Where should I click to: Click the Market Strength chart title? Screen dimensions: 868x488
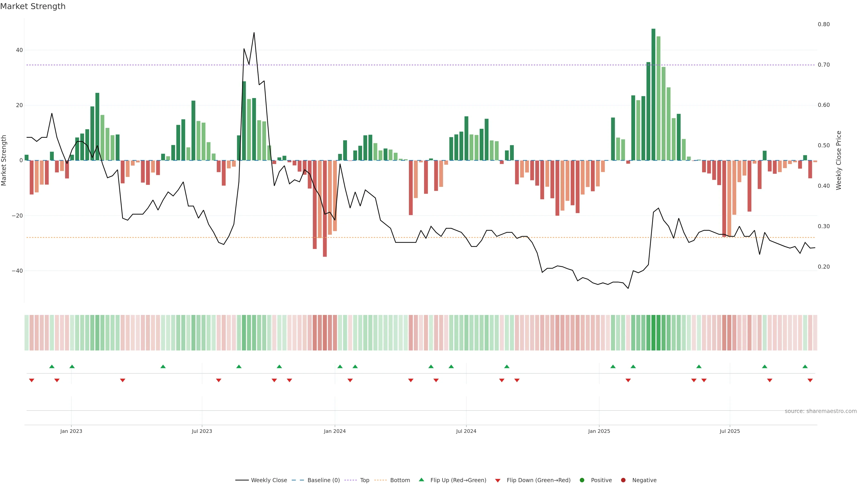click(33, 6)
